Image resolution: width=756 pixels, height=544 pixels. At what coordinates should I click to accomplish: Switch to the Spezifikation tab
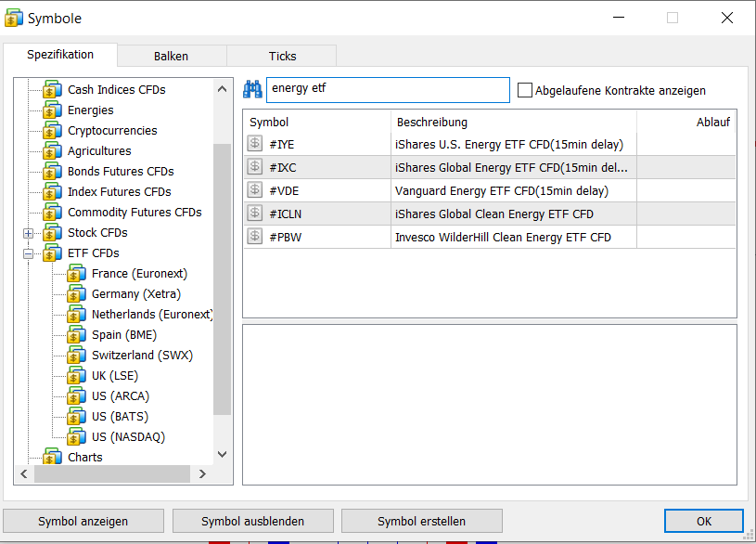(x=60, y=55)
